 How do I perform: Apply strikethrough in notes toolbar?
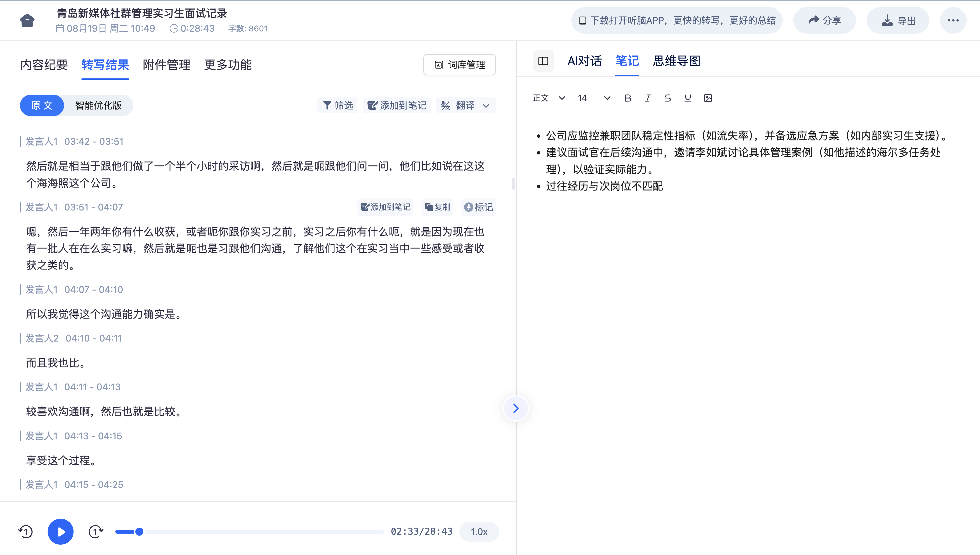tap(668, 98)
